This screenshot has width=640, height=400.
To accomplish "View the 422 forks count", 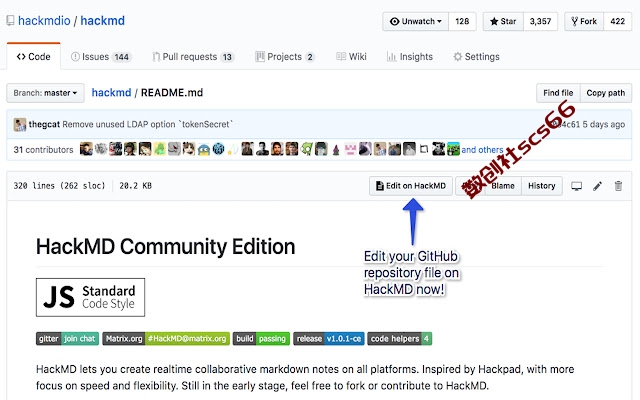I will (x=618, y=21).
